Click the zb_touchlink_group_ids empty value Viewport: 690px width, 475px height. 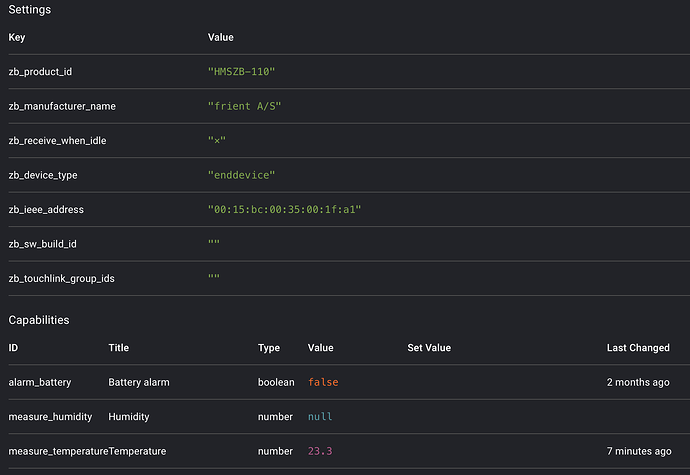(x=213, y=278)
